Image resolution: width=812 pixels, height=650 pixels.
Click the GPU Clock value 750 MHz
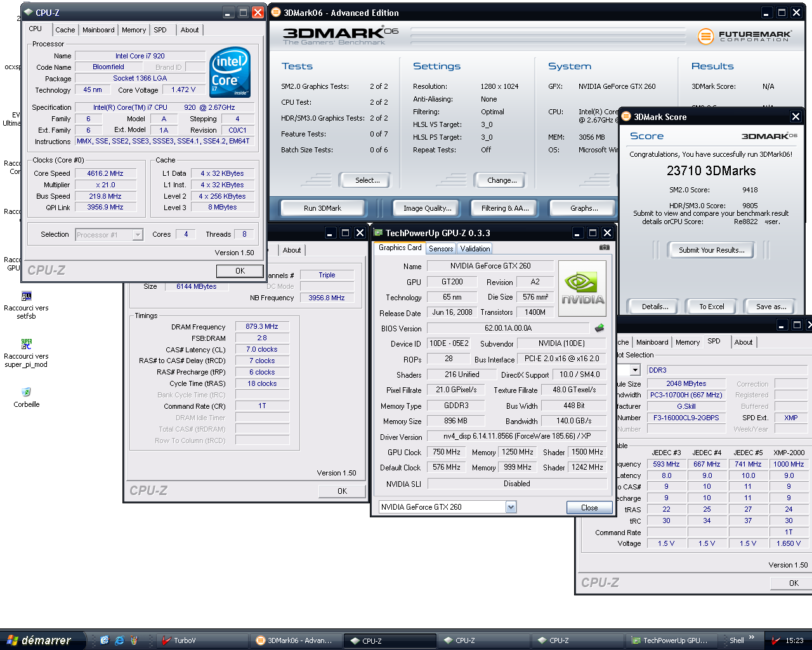pyautogui.click(x=447, y=452)
